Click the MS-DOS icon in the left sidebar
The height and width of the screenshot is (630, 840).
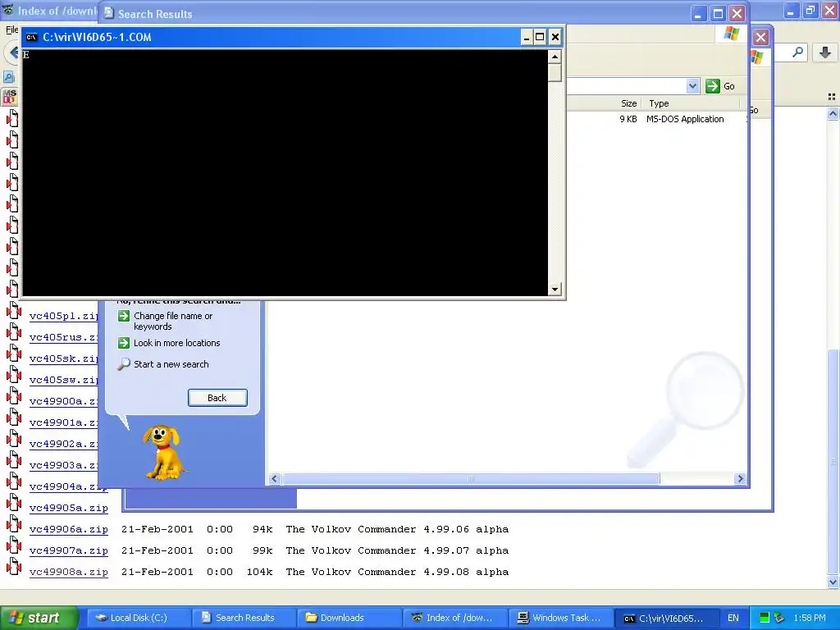point(10,97)
